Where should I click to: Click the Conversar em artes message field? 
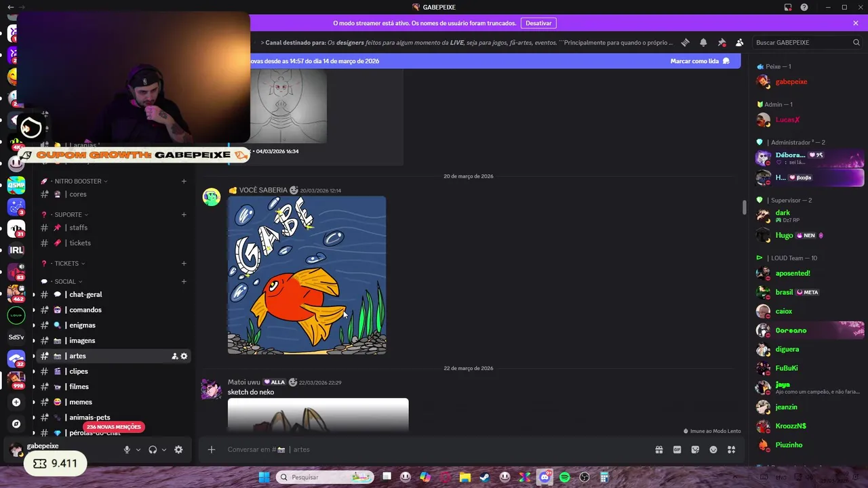(x=434, y=449)
